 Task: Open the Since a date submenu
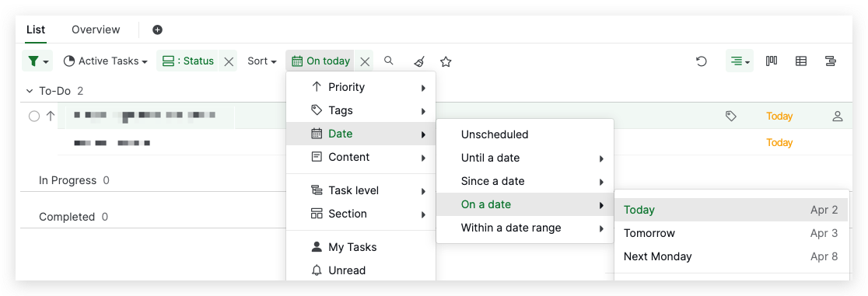[525, 182]
